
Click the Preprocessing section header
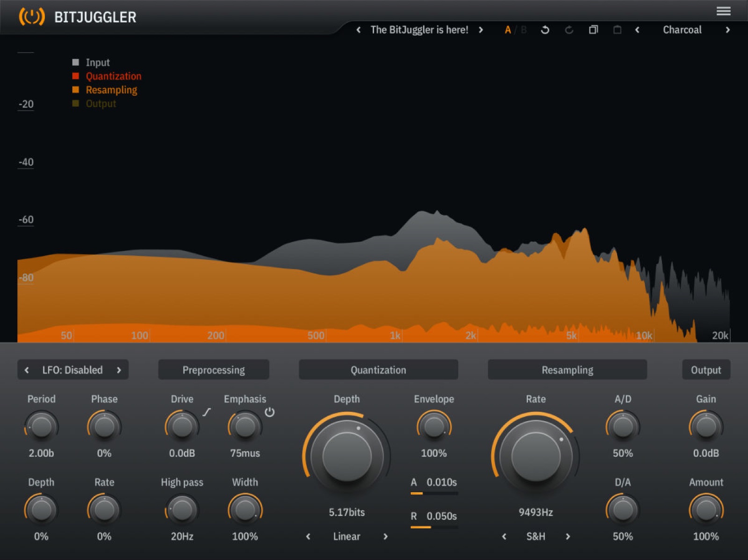[x=214, y=370]
